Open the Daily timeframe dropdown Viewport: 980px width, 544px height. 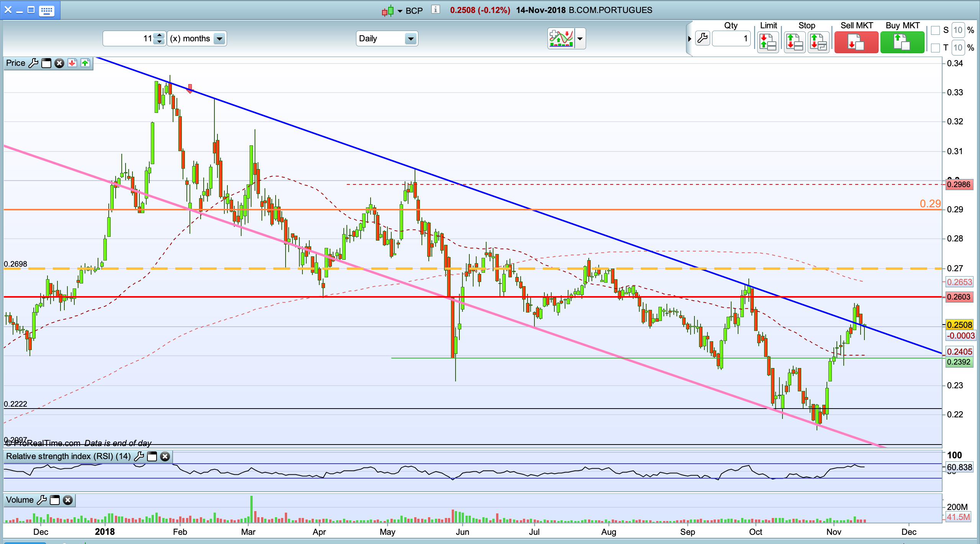pos(410,39)
